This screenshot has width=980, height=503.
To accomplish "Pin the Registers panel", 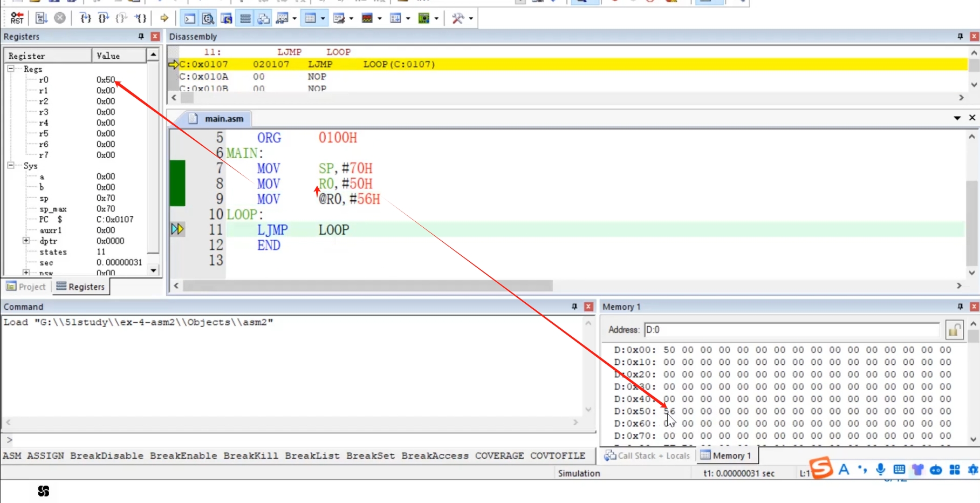I will [x=141, y=36].
